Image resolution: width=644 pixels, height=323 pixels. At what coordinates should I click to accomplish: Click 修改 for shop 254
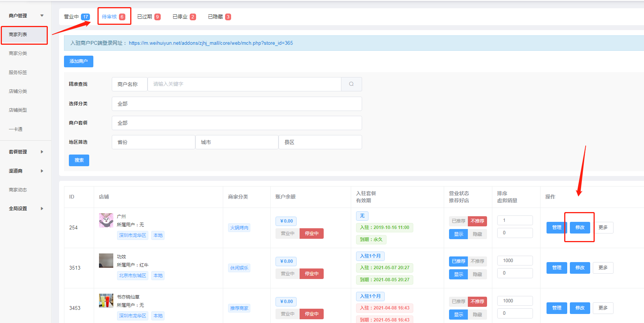point(580,227)
